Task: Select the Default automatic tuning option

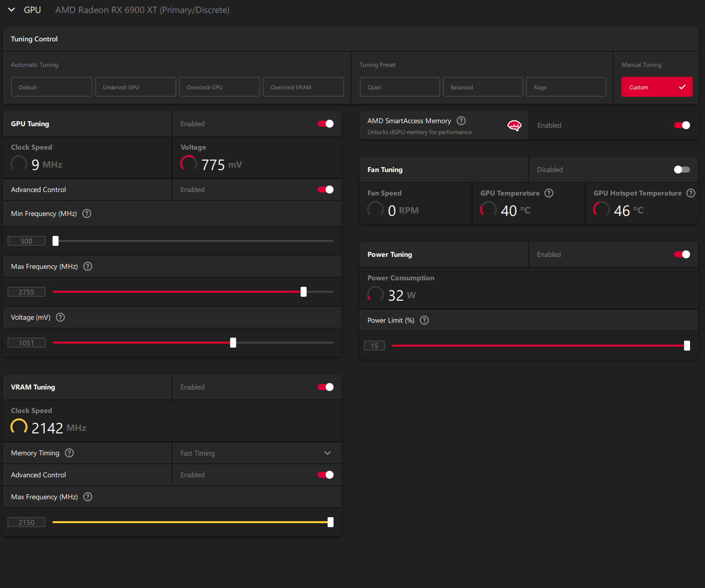Action: (x=52, y=87)
